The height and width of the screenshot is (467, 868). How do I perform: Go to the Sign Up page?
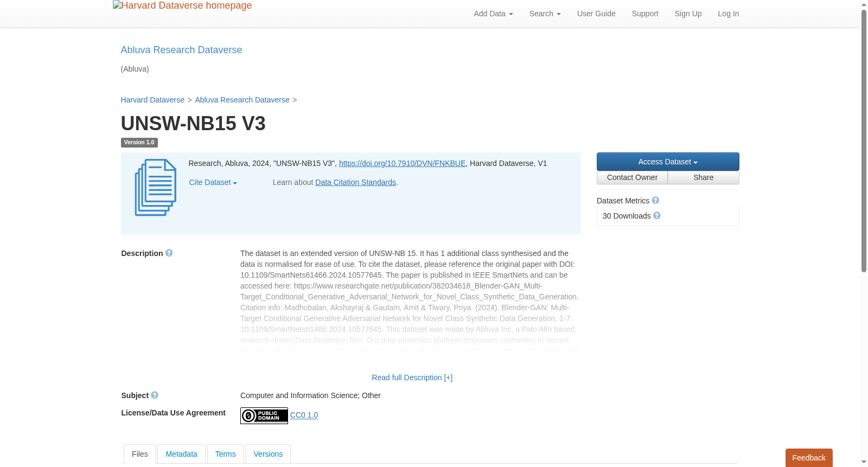(x=688, y=14)
